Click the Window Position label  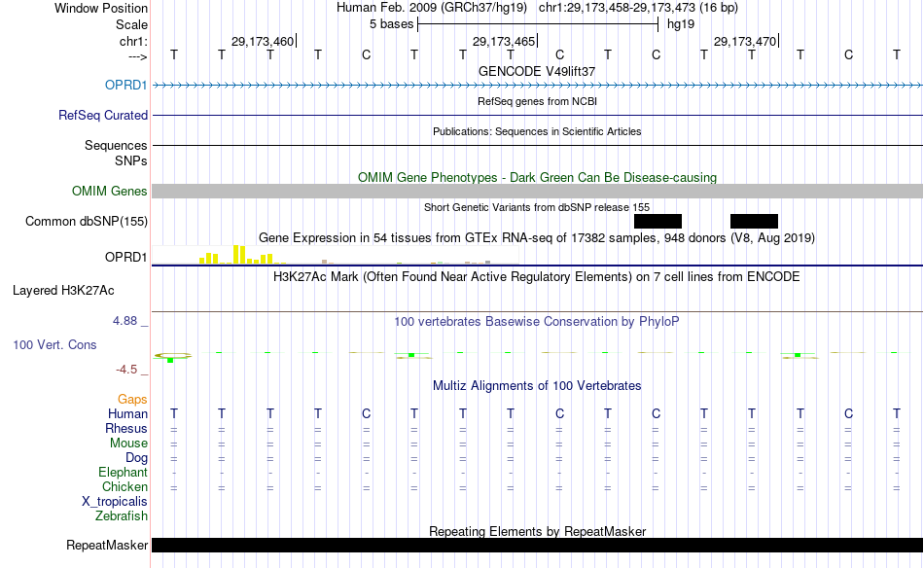[x=101, y=8]
